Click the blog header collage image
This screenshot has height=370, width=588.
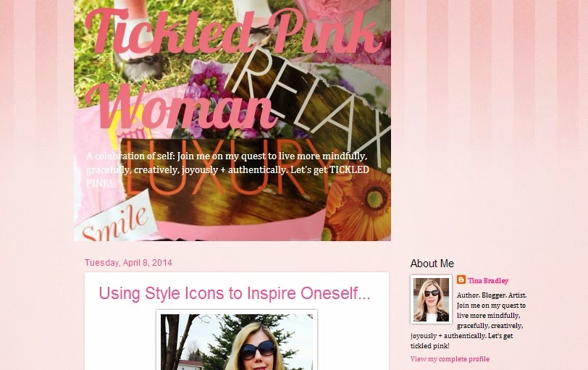tap(232, 120)
